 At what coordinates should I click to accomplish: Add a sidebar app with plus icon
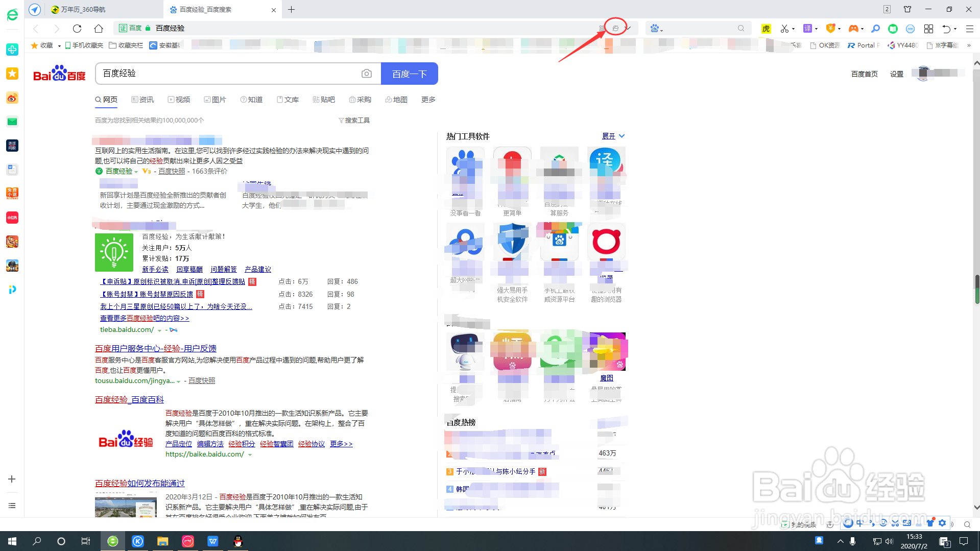pyautogui.click(x=12, y=479)
